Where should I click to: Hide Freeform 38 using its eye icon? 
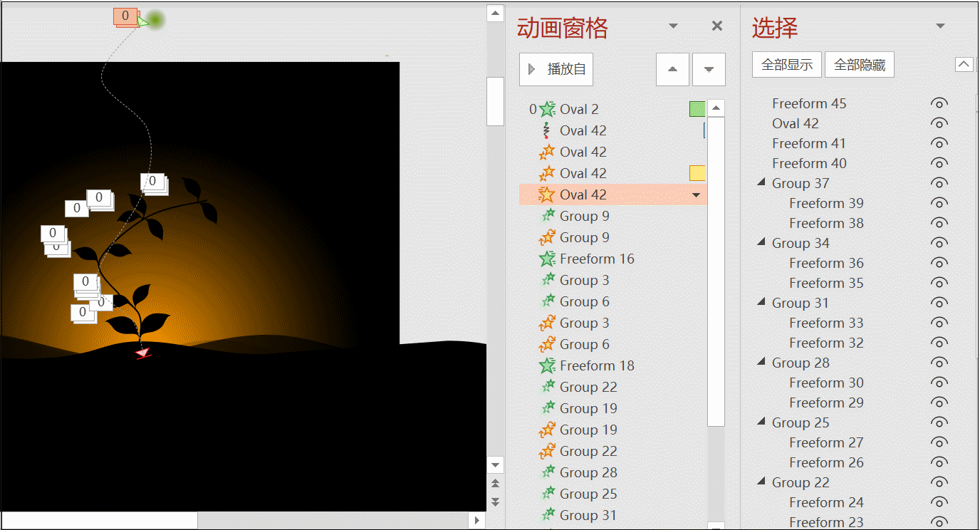pos(939,223)
